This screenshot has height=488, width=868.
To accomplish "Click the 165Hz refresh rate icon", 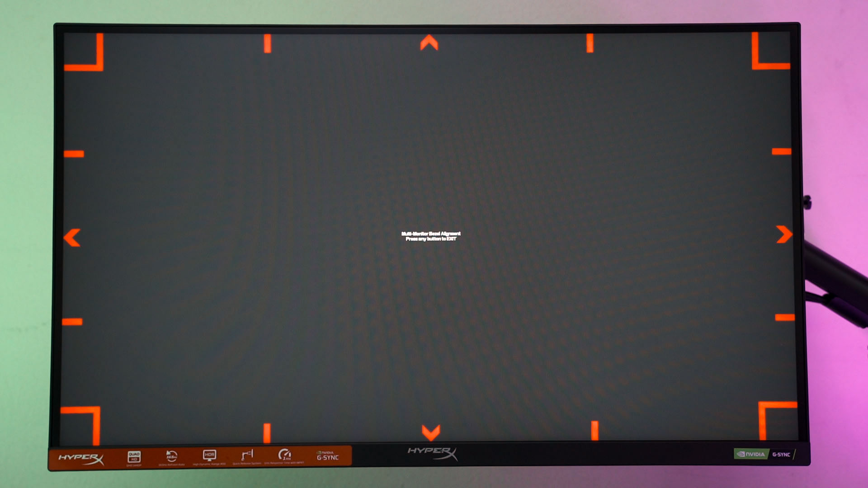I will coord(171,456).
